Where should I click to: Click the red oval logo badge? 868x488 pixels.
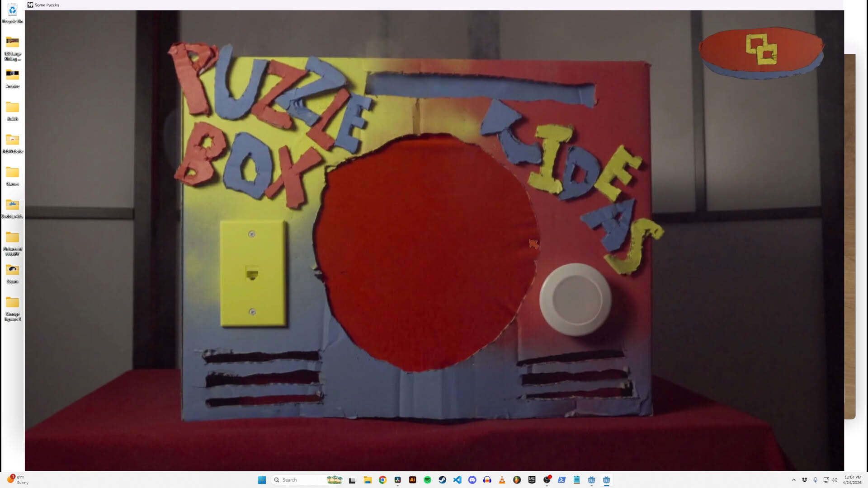tap(761, 52)
